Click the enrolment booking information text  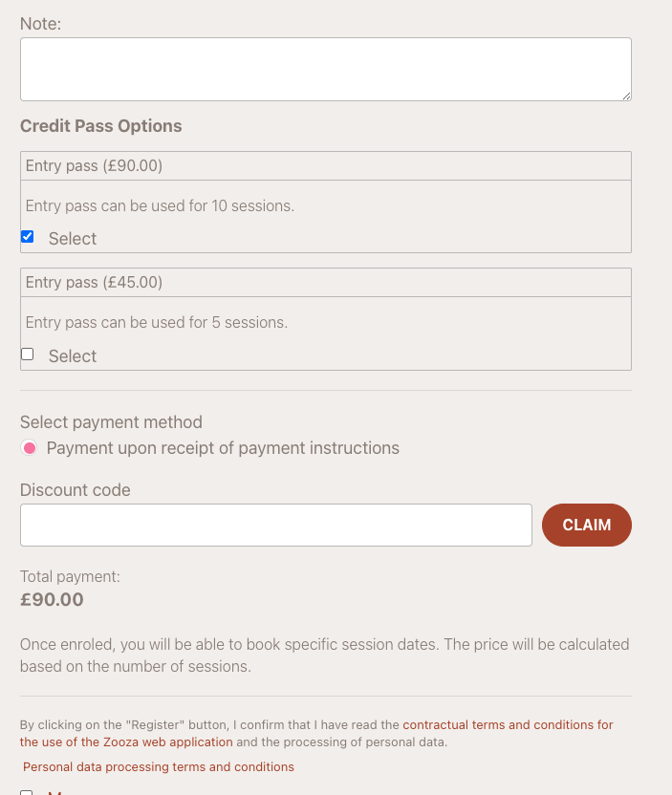(x=325, y=655)
